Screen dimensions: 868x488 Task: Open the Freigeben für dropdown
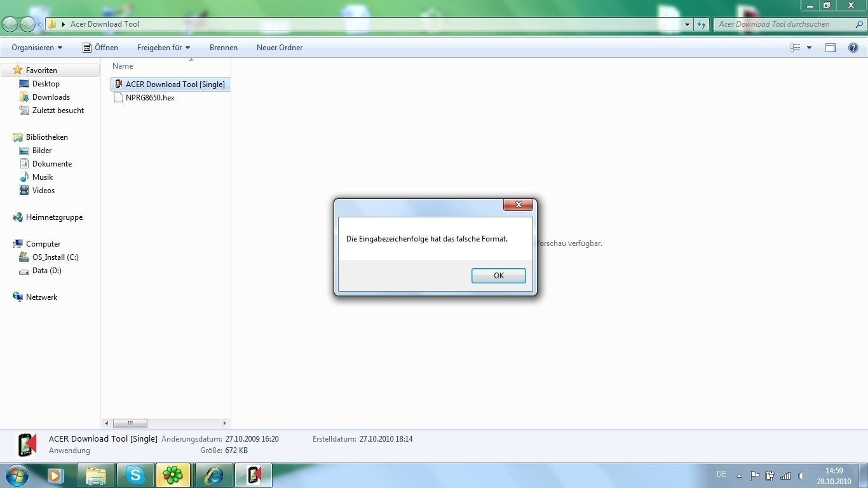click(x=163, y=48)
